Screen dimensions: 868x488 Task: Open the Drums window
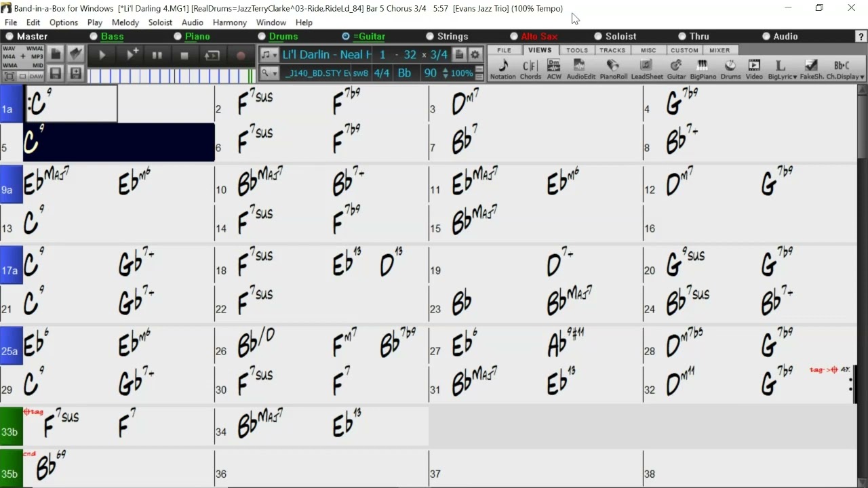[x=730, y=69]
